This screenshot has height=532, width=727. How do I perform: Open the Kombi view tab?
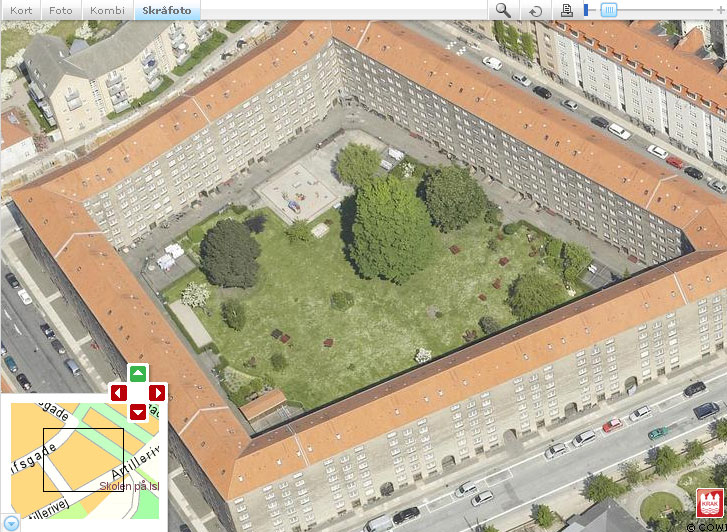[x=107, y=10]
